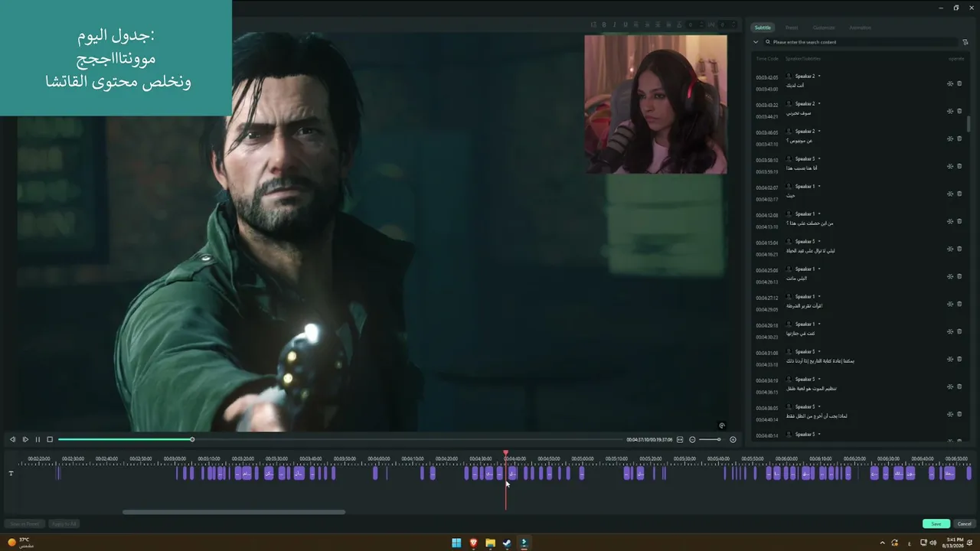980x551 pixels.
Task: Select the text track T icon
Action: [x=11, y=473]
